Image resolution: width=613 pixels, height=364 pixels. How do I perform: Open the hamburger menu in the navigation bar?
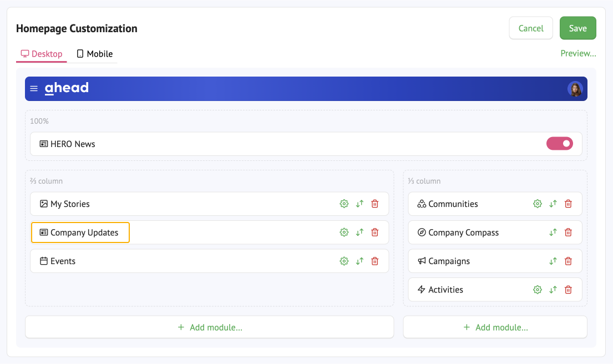coord(34,88)
